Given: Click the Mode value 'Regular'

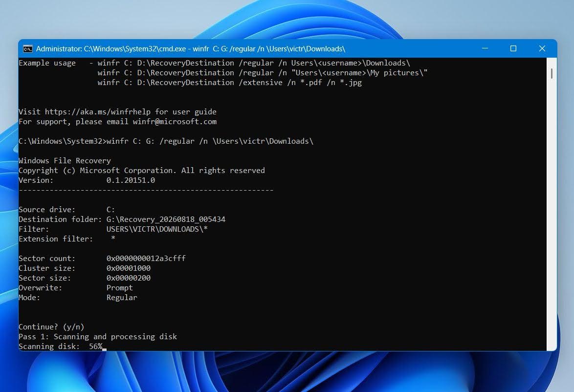Looking at the screenshot, I should point(122,298).
